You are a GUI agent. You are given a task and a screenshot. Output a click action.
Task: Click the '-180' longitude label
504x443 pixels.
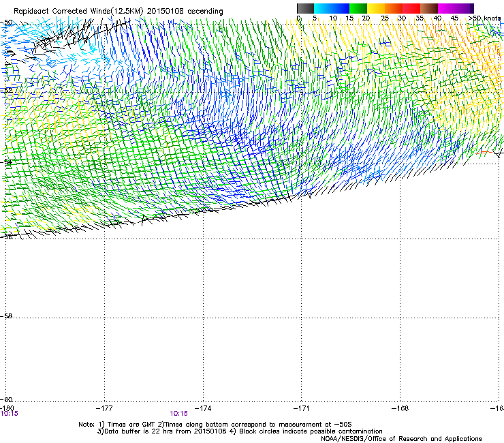pyautogui.click(x=7, y=408)
